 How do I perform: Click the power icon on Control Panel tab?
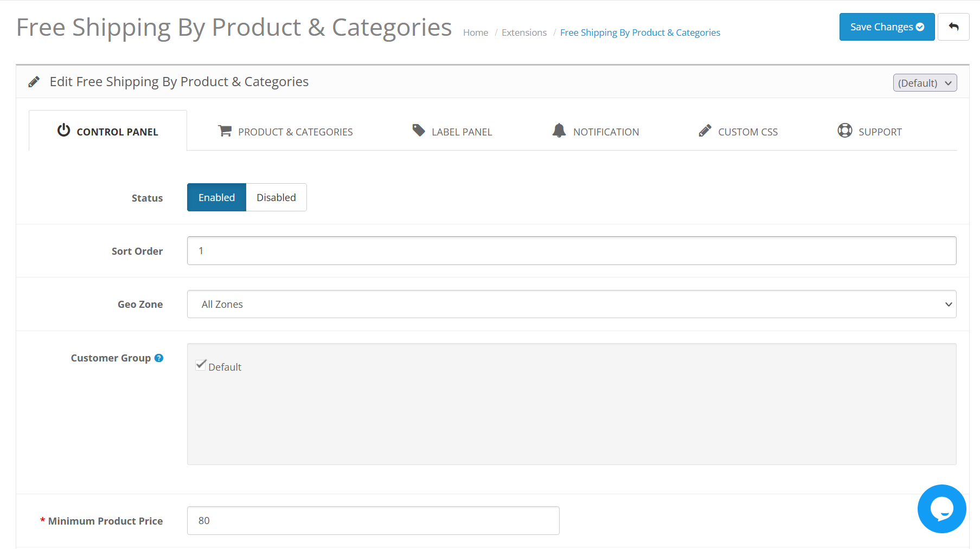pos(63,130)
